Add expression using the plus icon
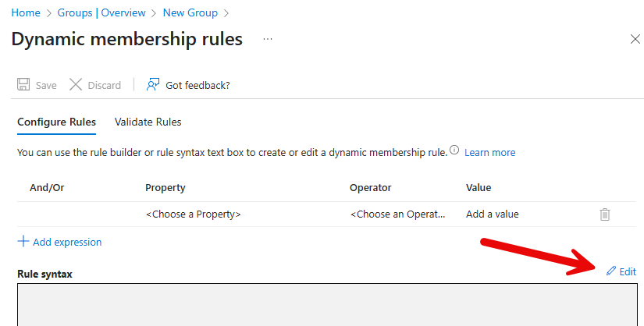 pos(23,242)
